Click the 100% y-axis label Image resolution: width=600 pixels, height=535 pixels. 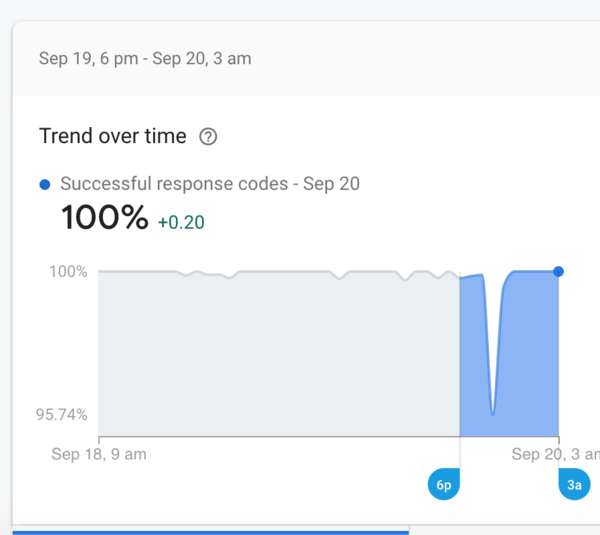(x=68, y=271)
